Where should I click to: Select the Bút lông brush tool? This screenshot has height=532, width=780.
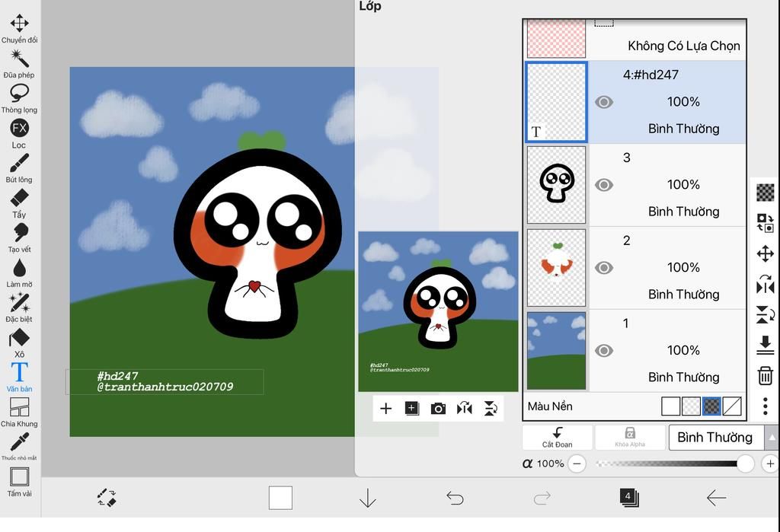(x=19, y=168)
